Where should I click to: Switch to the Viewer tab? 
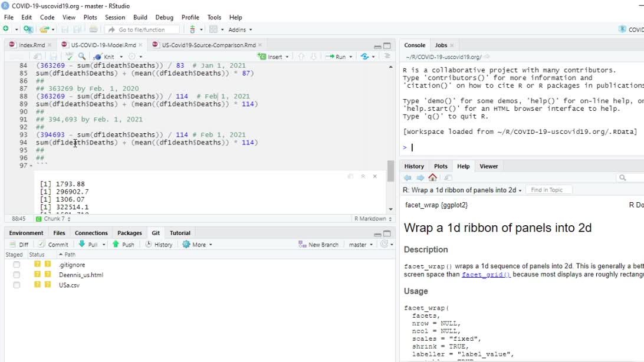pos(489,166)
